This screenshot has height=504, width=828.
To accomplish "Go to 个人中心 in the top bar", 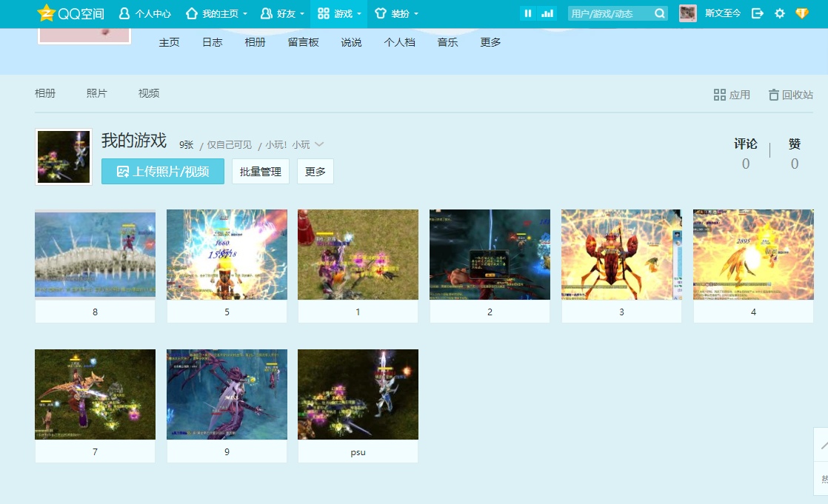I will pyautogui.click(x=144, y=14).
